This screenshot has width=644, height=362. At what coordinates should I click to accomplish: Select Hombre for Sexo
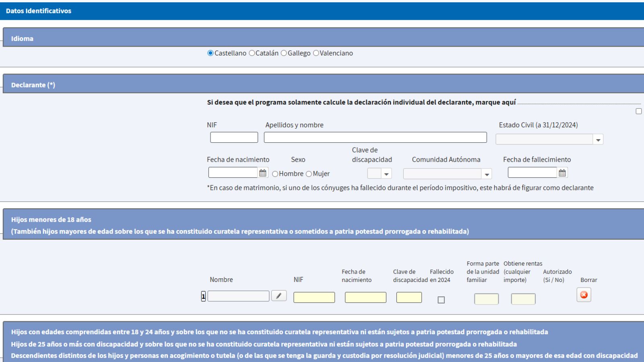(275, 174)
